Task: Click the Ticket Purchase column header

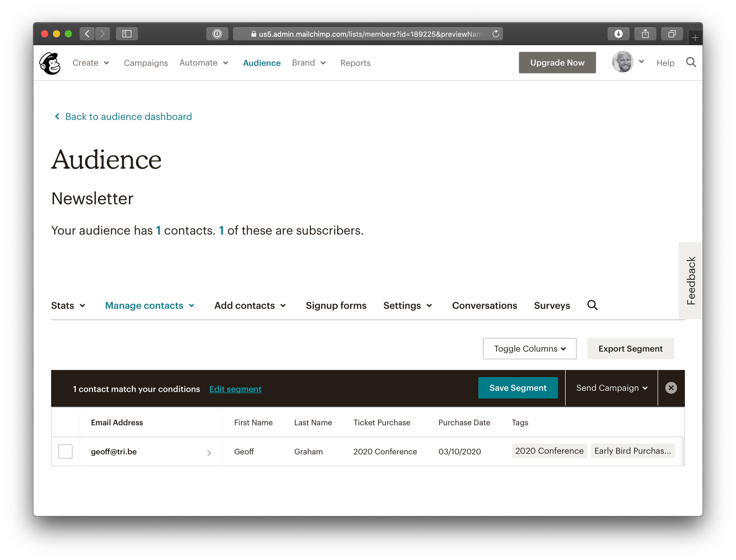Action: pos(382,422)
